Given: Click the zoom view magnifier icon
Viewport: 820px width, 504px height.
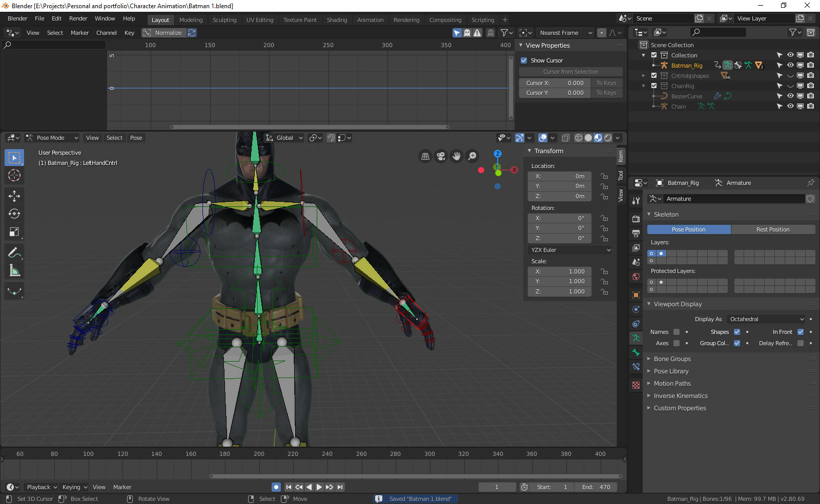Looking at the screenshot, I should point(472,156).
